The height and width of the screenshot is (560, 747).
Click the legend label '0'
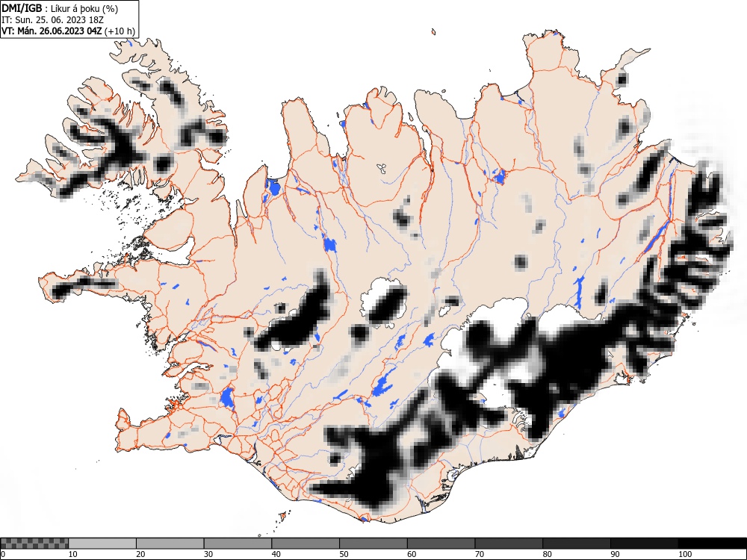coord(3,554)
